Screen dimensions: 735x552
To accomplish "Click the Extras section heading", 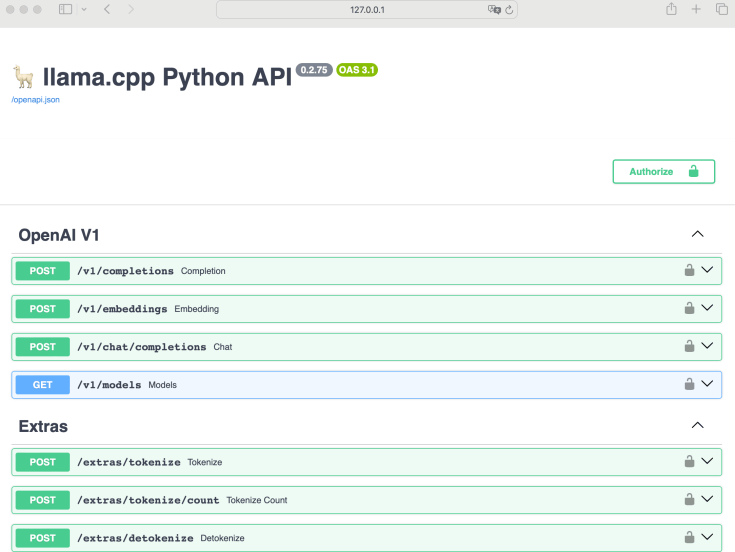I will tap(43, 426).
